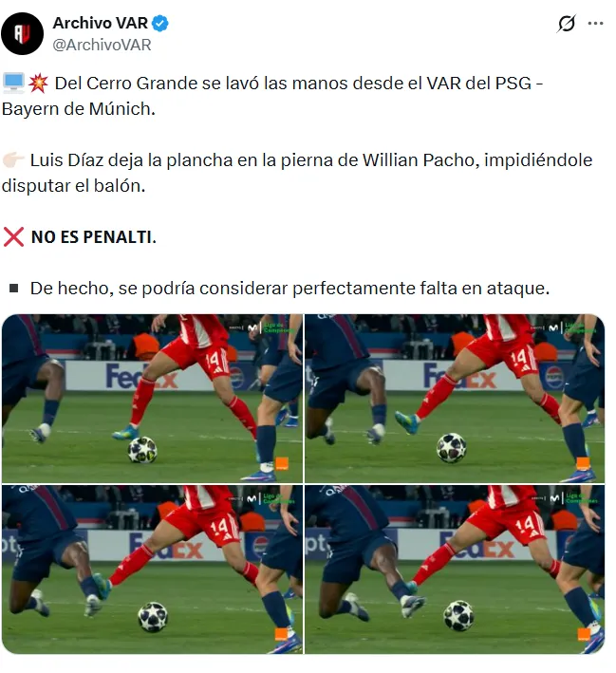Open the bottom-left match photo

pos(152,570)
